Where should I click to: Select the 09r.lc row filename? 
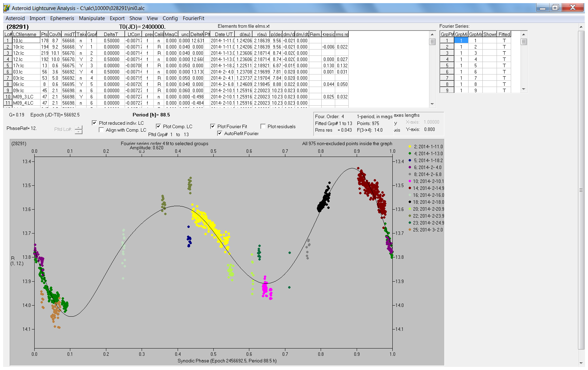pos(26,90)
